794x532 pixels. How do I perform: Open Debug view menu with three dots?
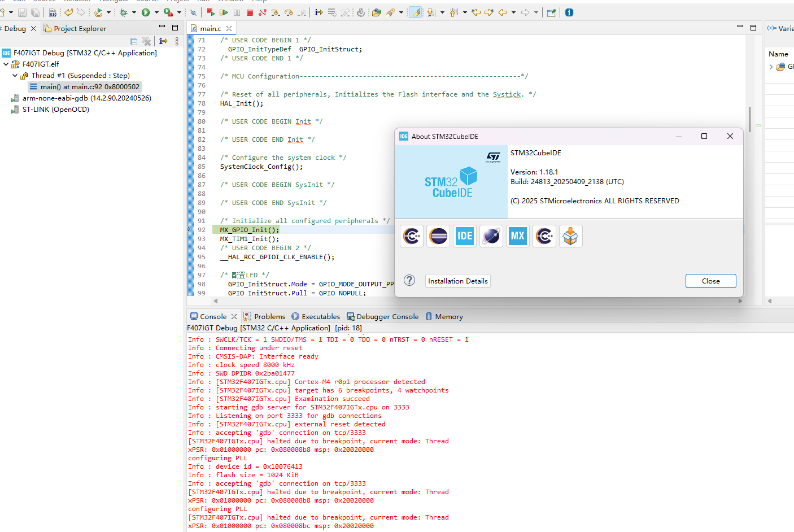pyautogui.click(x=177, y=41)
